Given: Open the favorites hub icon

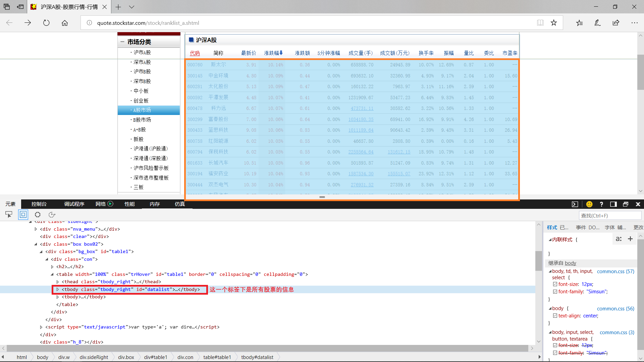Looking at the screenshot, I should point(579,23).
